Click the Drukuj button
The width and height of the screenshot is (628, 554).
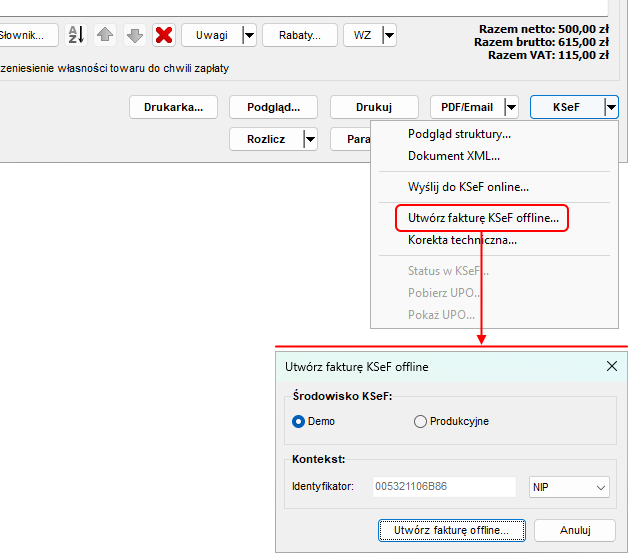pos(373,107)
